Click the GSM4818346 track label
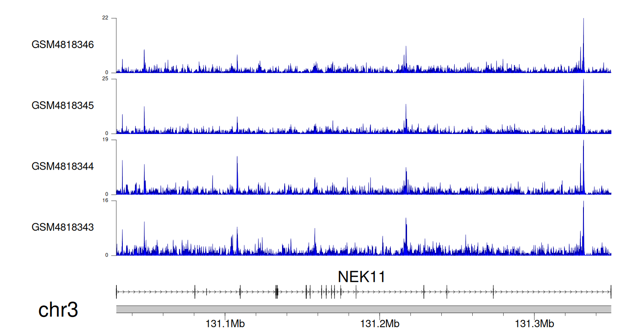The image size is (644, 335). click(x=63, y=45)
